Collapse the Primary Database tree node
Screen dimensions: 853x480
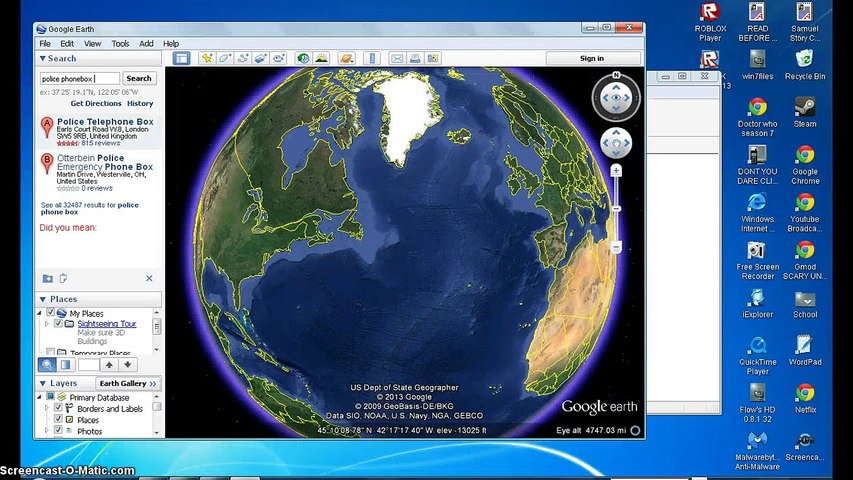point(40,397)
